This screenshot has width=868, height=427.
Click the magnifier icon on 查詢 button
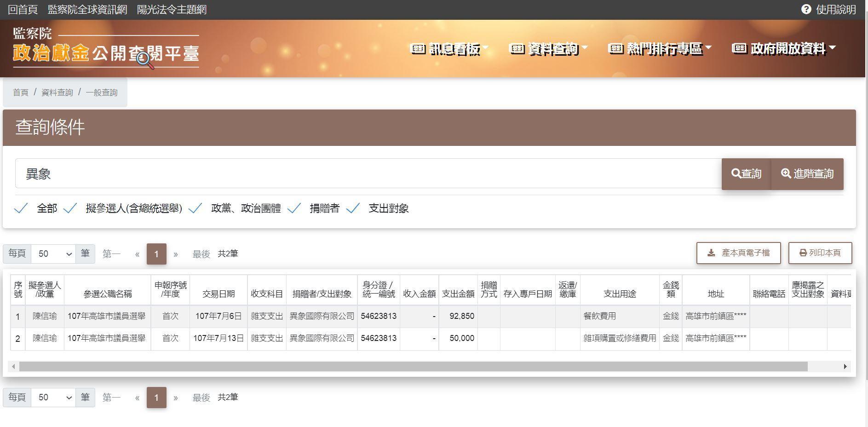[x=736, y=173]
